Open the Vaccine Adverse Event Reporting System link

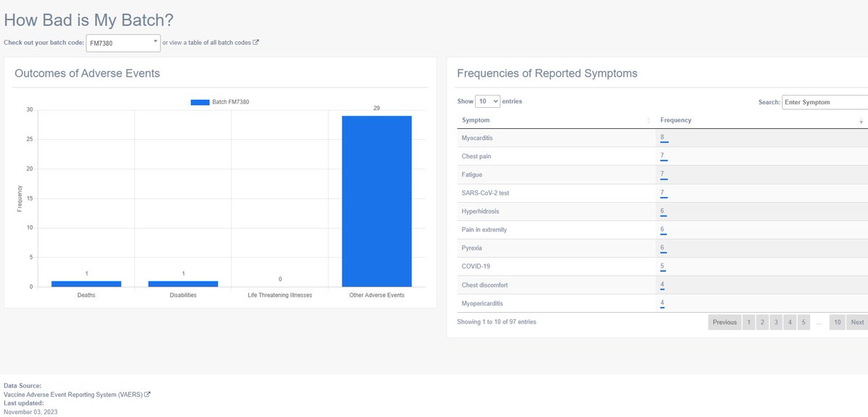pyautogui.click(x=73, y=395)
